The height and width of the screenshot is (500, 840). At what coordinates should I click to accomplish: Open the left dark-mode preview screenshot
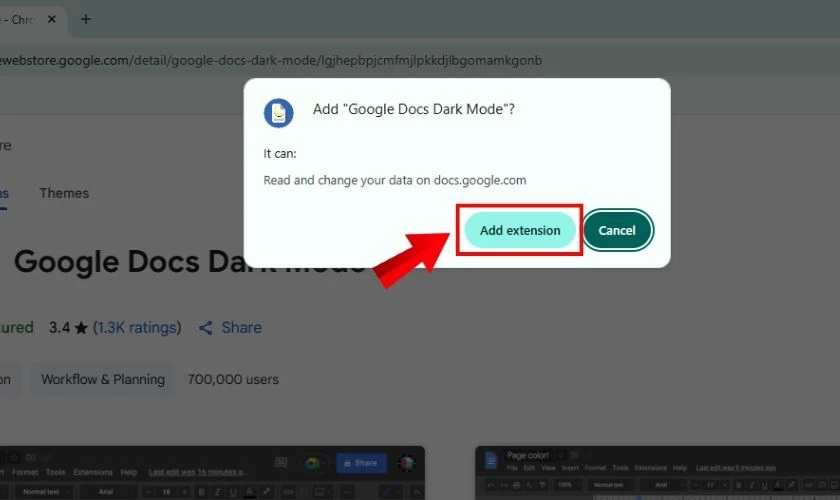pyautogui.click(x=212, y=473)
